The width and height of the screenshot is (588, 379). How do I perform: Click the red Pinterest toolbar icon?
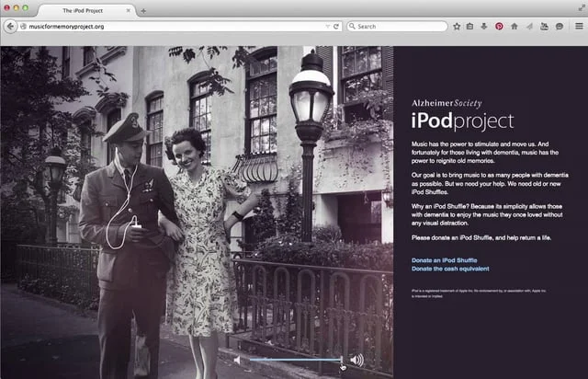pos(499,27)
